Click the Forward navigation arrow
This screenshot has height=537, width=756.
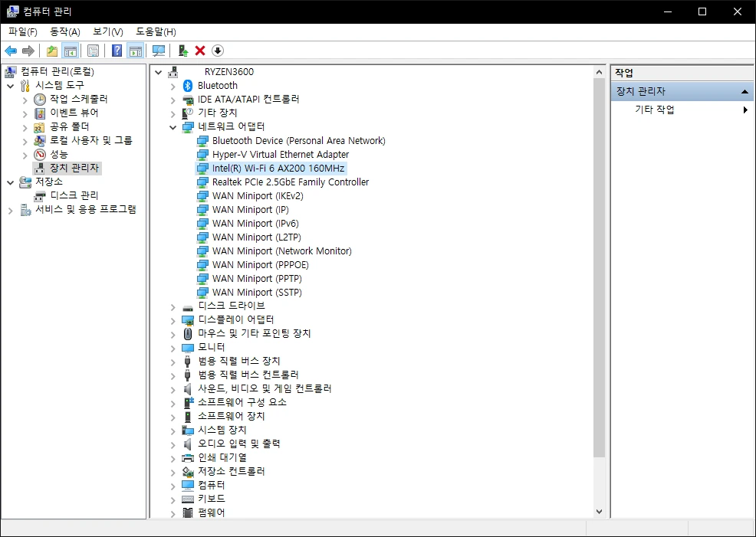point(28,51)
